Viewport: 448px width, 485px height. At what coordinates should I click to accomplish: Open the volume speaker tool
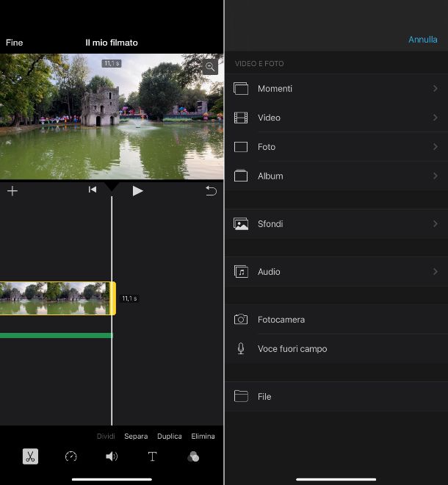111,456
